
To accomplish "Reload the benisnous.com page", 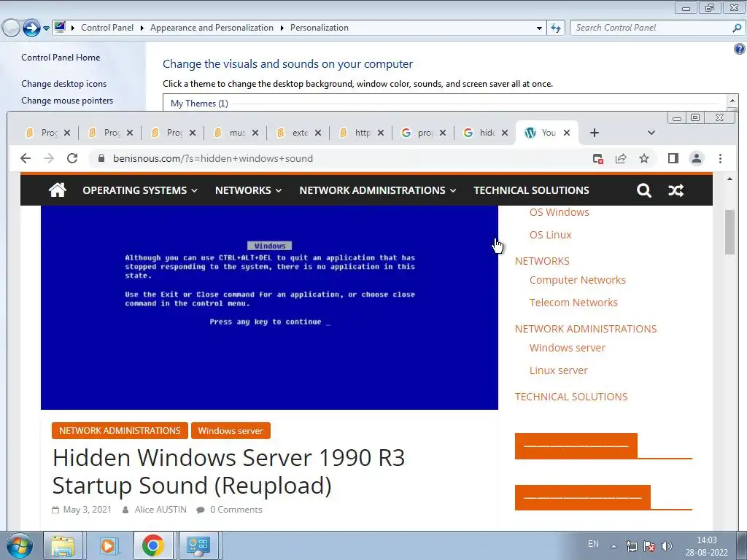I will click(72, 158).
